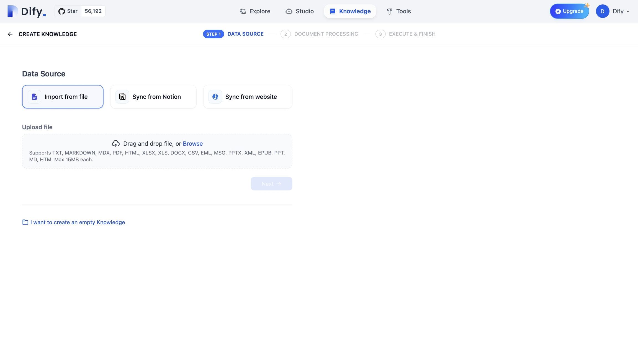The height and width of the screenshot is (364, 638).
Task: Click the GitHub Star icon
Action: point(61,11)
